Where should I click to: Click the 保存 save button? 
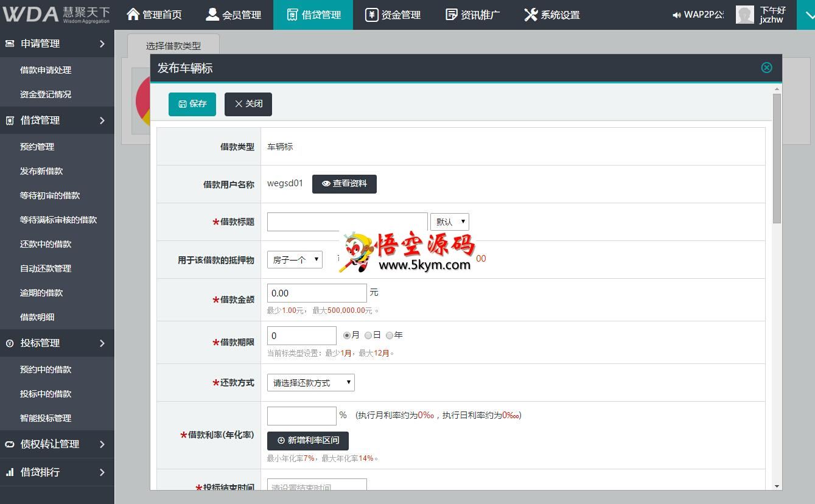coord(192,104)
